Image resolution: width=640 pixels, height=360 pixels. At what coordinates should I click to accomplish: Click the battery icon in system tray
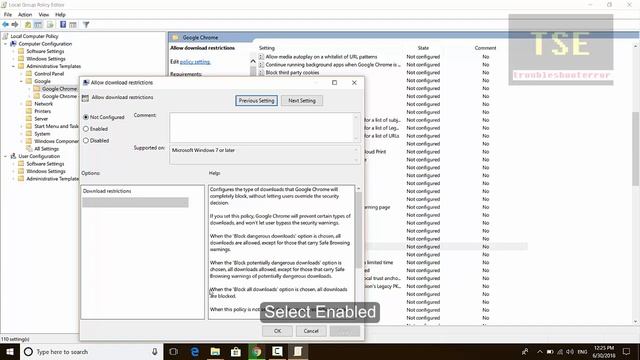[550, 351]
